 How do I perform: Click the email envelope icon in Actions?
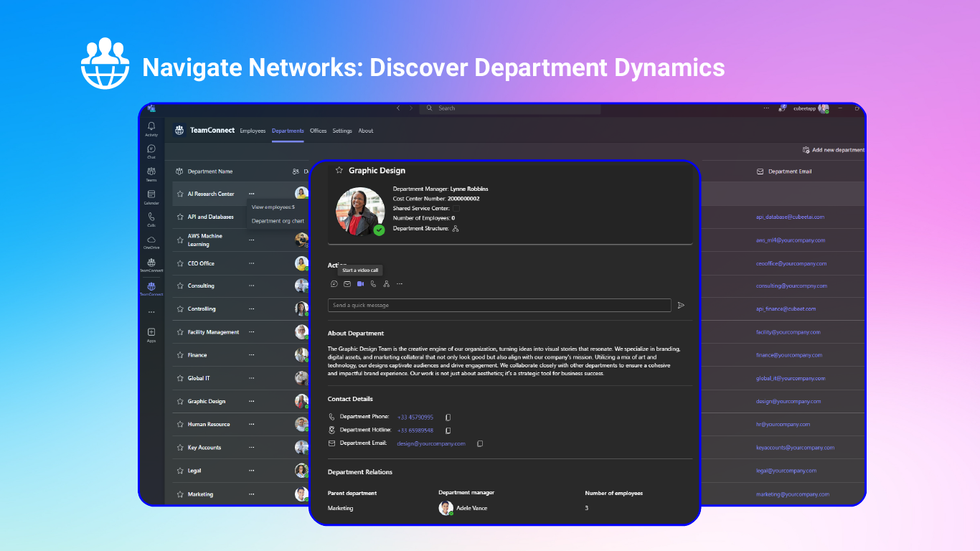(347, 283)
